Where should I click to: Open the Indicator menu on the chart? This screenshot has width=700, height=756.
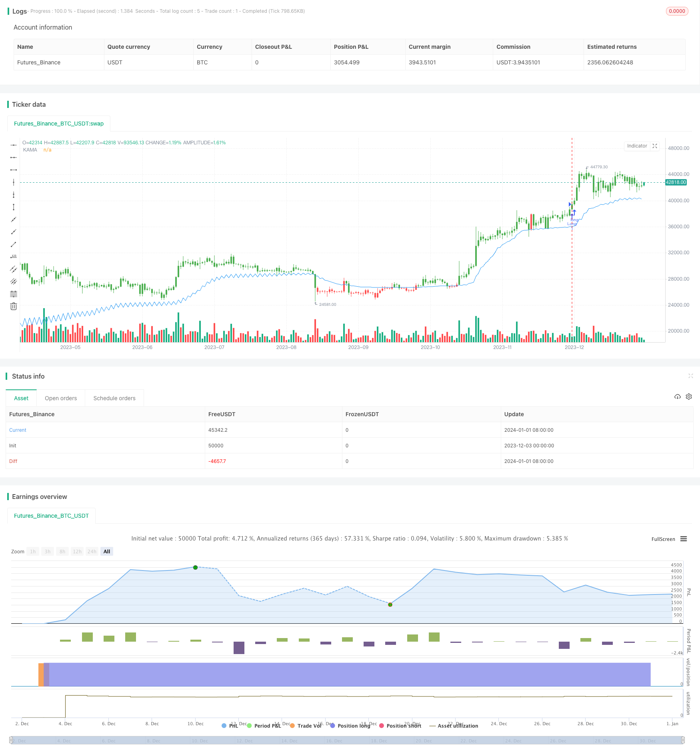pyautogui.click(x=637, y=146)
